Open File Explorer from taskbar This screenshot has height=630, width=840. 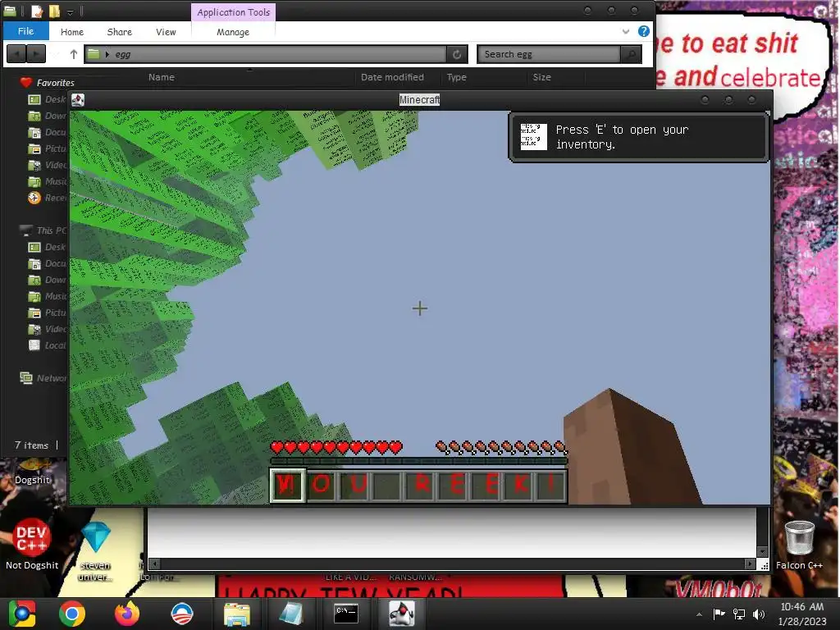point(236,614)
